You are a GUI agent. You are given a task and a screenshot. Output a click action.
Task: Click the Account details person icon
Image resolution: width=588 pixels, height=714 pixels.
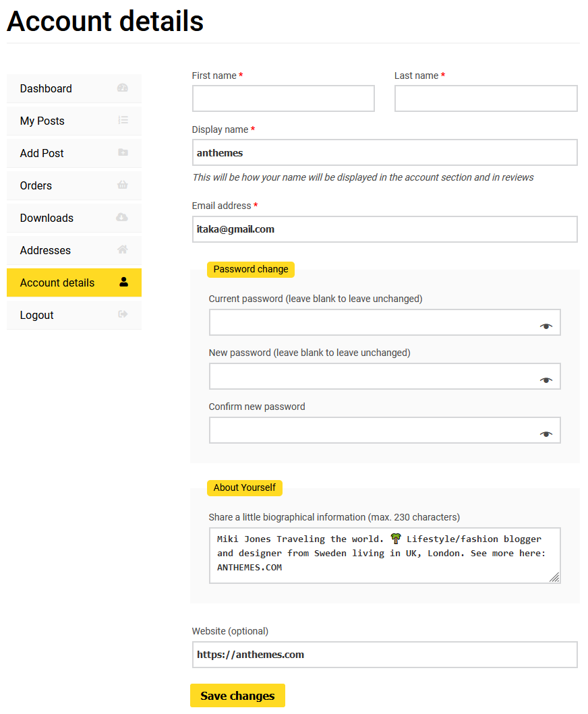123,282
